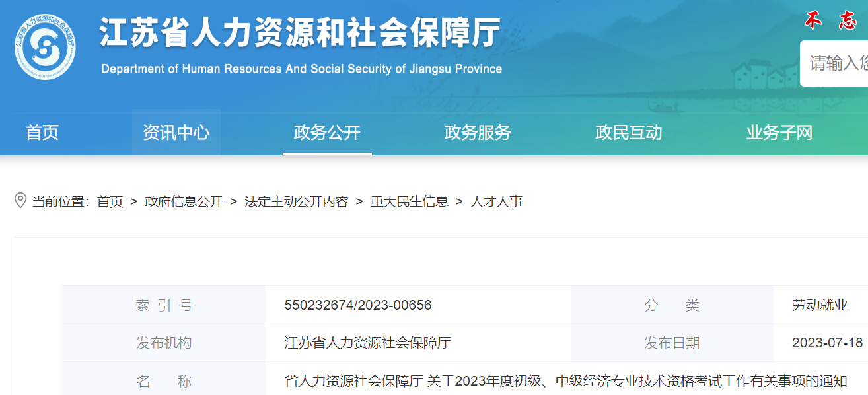Image resolution: width=868 pixels, height=395 pixels.
Task: Open the 政民互动 navigation item
Action: [628, 133]
